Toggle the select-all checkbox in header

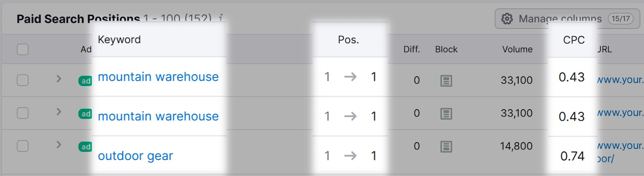click(x=23, y=49)
